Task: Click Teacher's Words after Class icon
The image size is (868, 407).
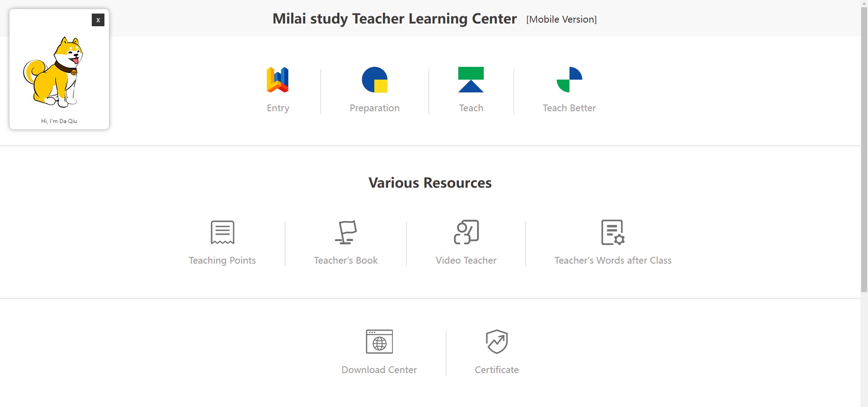Action: [613, 232]
